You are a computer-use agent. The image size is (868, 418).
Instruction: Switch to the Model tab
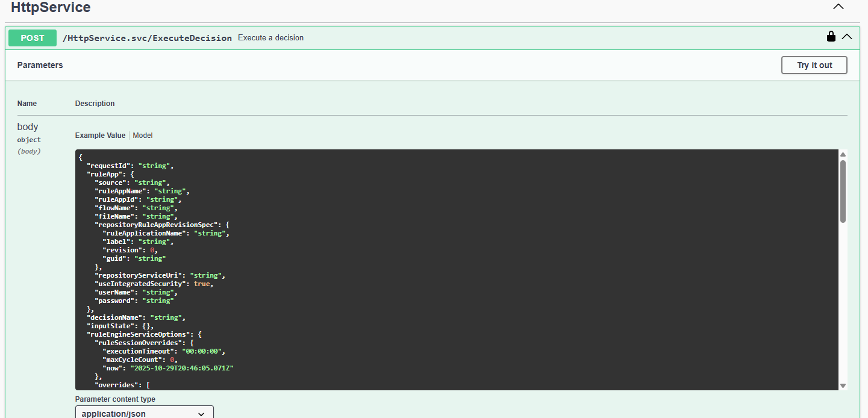[143, 135]
